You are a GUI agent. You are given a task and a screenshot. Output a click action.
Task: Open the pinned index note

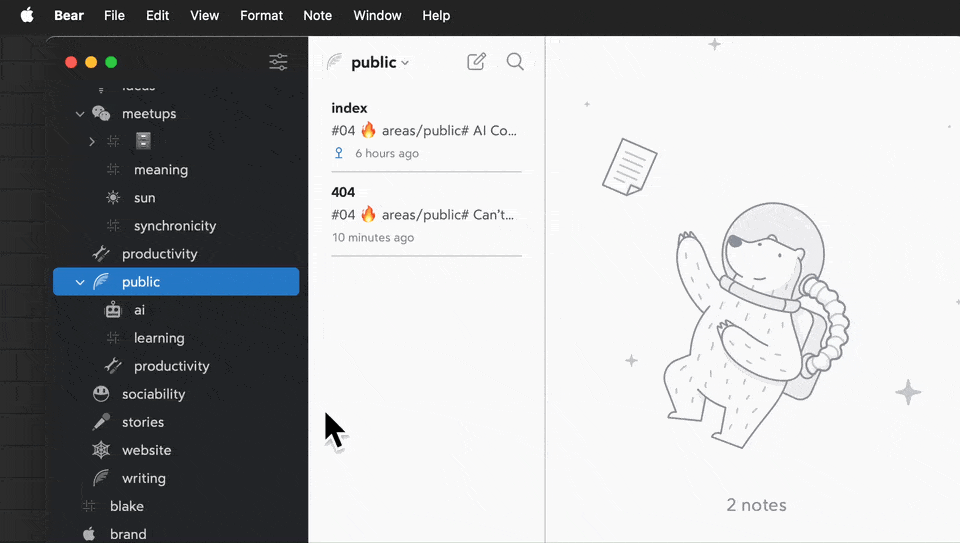(426, 130)
